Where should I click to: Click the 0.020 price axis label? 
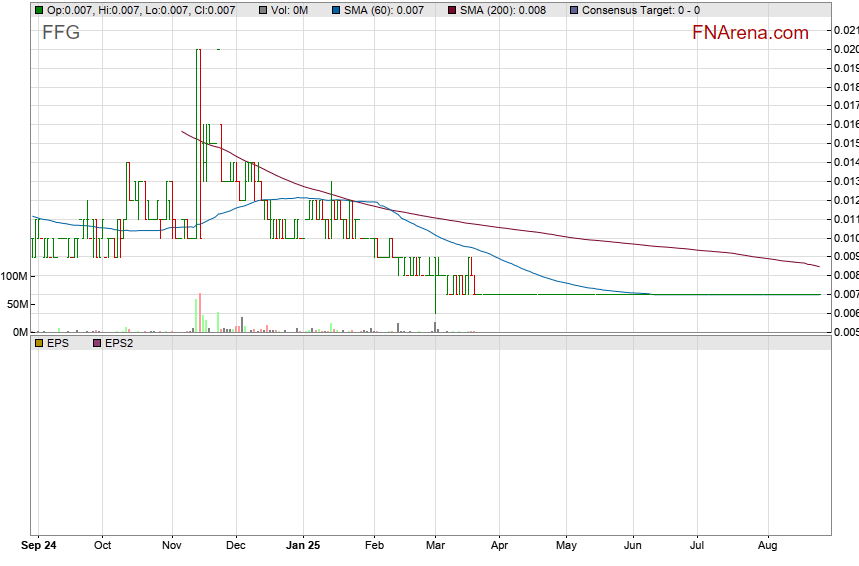coord(845,49)
